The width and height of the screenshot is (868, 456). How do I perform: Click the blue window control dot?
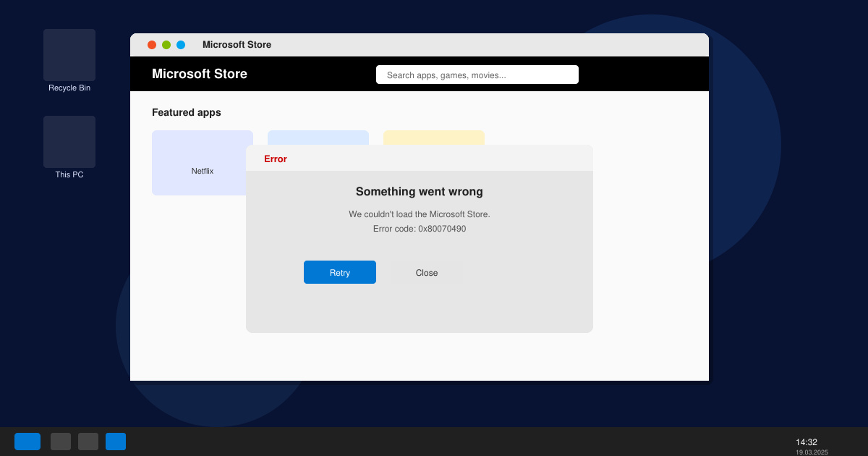[181, 45]
